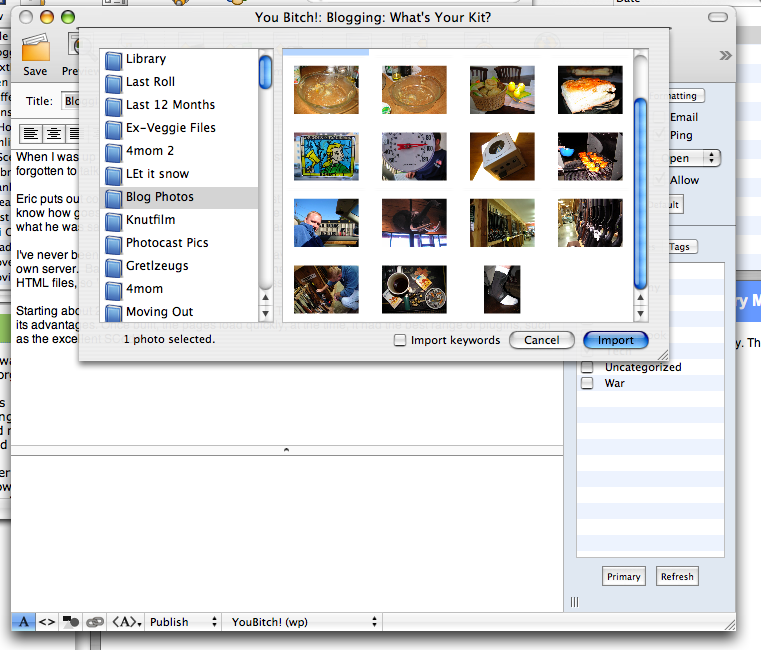Select the Blog Photos album
The image size is (761, 650).
point(179,198)
